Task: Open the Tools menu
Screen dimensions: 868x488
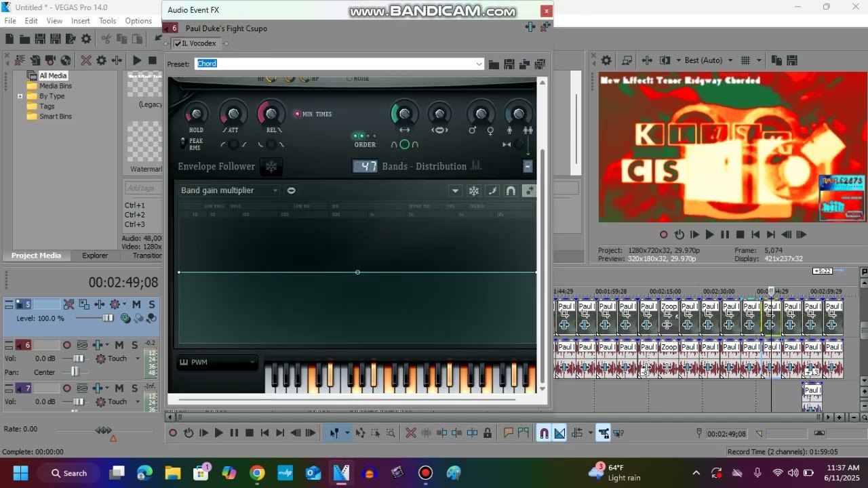Action: tap(107, 21)
